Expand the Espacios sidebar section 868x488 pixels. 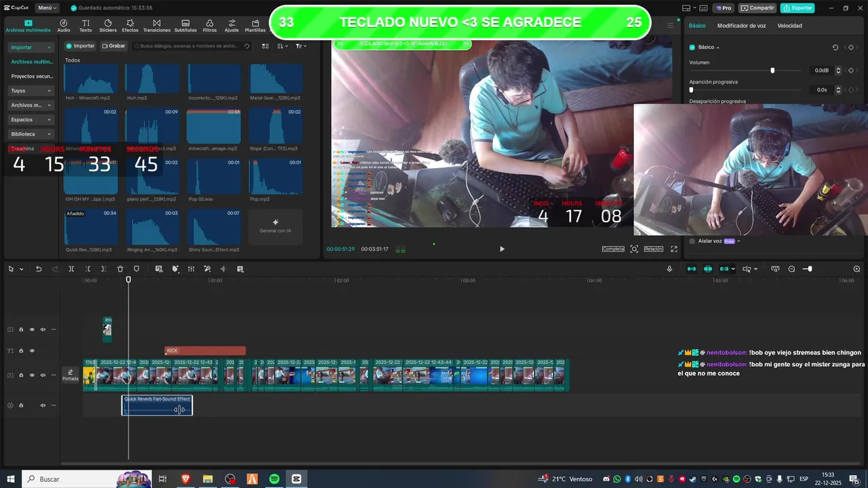[49, 119]
